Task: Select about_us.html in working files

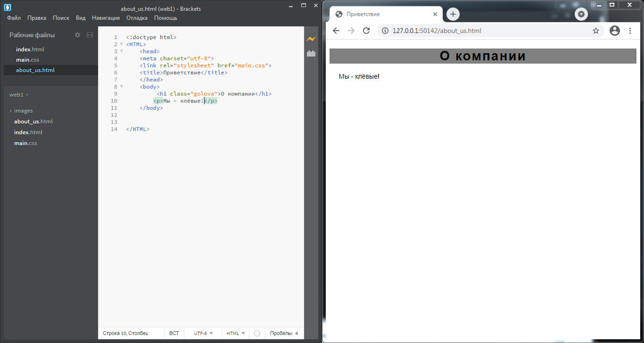Action: (35, 70)
